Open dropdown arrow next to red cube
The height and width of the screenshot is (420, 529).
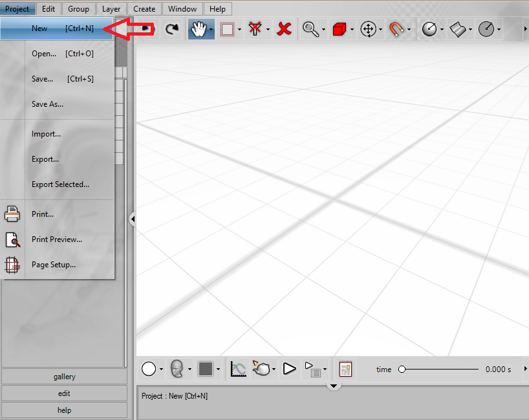coord(352,29)
